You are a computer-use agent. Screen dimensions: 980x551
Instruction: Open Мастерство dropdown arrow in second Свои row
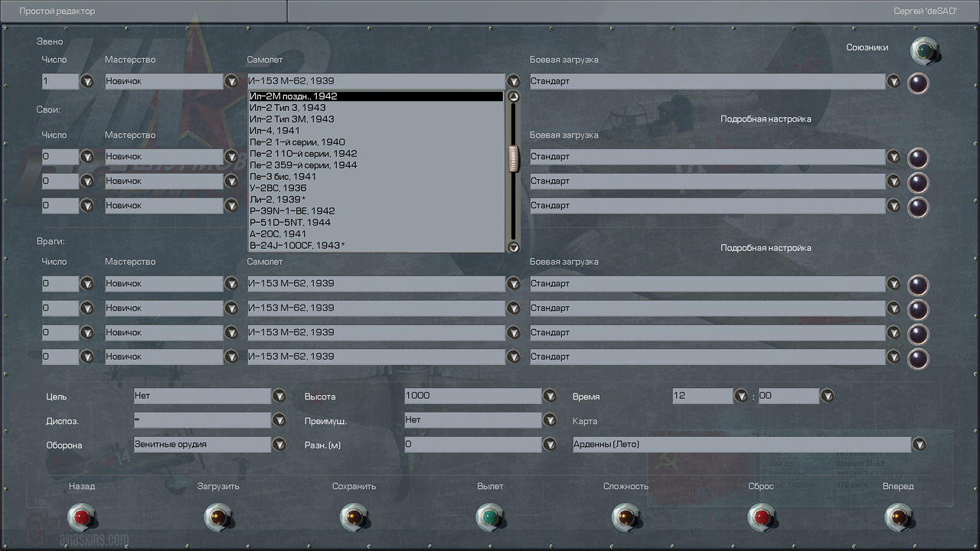point(231,181)
